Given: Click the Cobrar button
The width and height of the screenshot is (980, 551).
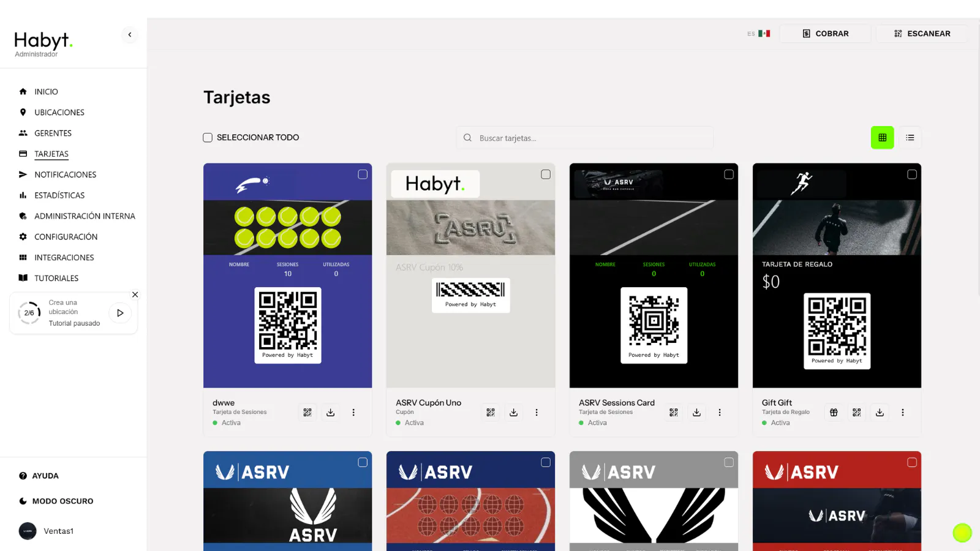Looking at the screenshot, I should (x=825, y=34).
